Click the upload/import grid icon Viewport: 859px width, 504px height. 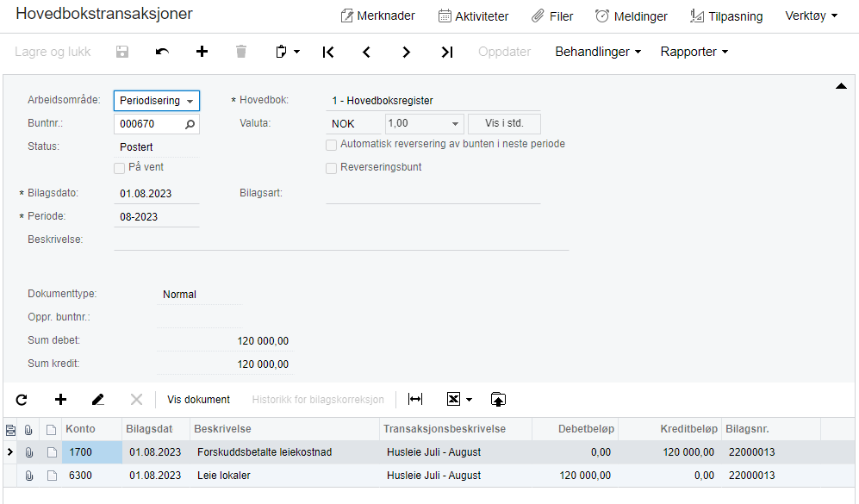[498, 400]
